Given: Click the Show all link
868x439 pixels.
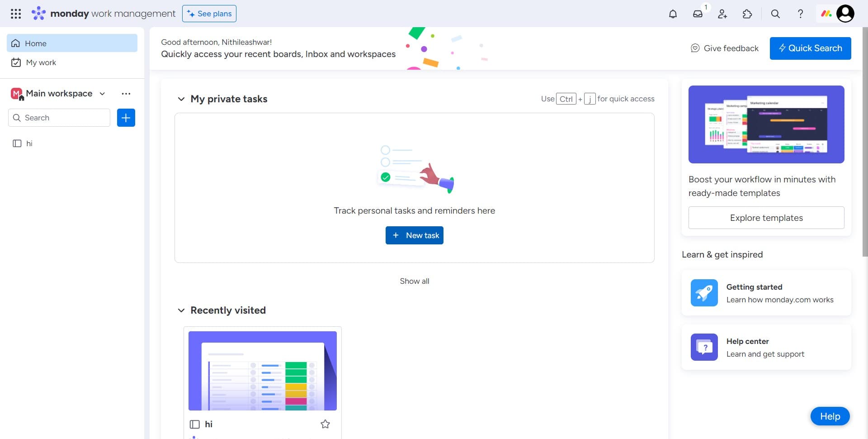Looking at the screenshot, I should tap(414, 281).
